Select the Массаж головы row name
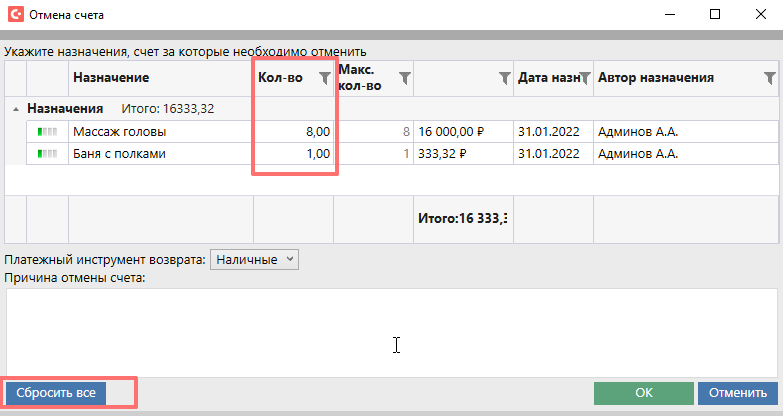This screenshot has width=783, height=416. pyautogui.click(x=120, y=131)
